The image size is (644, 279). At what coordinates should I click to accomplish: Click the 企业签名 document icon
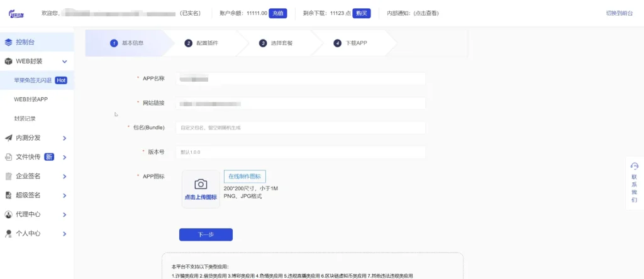coord(9,176)
